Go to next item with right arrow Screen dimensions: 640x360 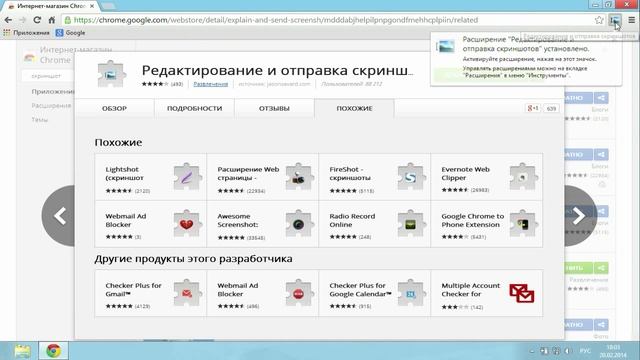[580, 216]
